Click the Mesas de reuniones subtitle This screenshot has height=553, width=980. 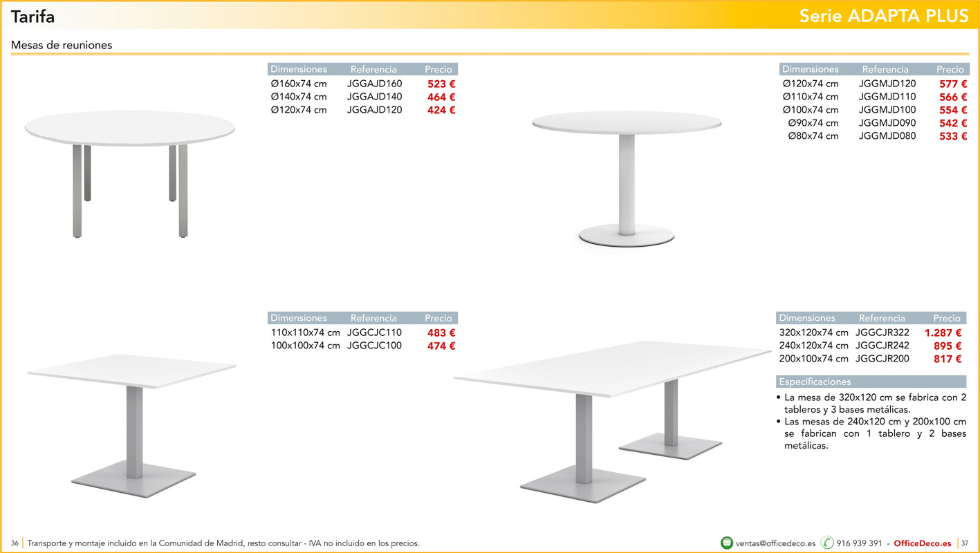click(x=62, y=46)
